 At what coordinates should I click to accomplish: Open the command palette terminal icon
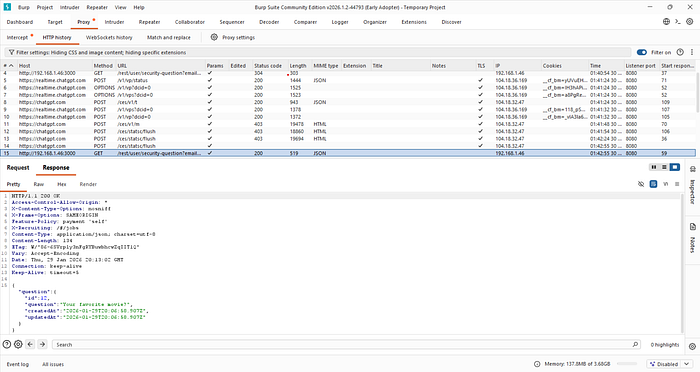678,21
